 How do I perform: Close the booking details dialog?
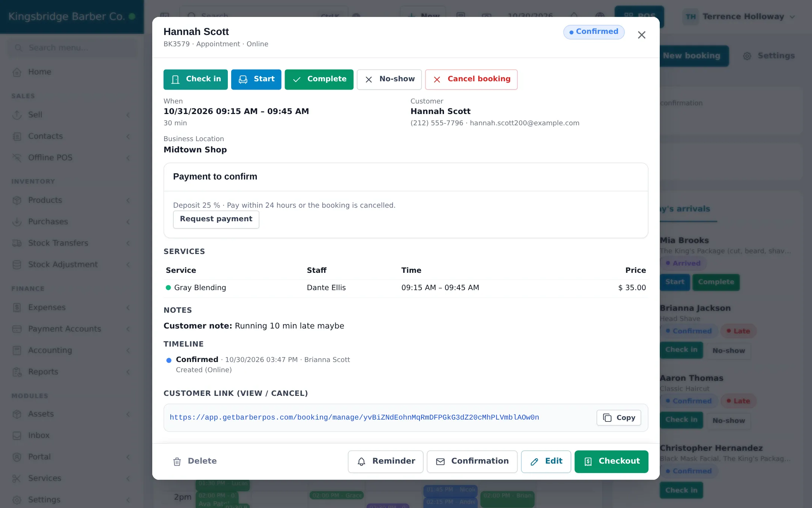[641, 35]
